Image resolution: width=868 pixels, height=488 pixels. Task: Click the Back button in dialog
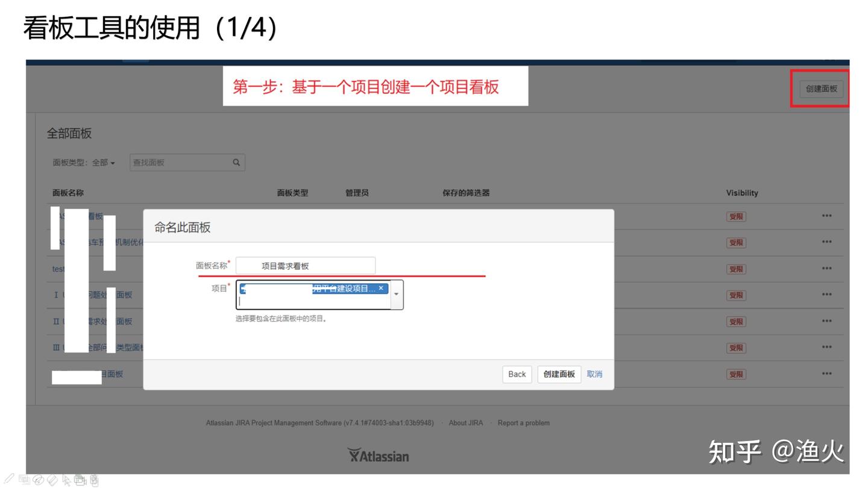point(517,374)
